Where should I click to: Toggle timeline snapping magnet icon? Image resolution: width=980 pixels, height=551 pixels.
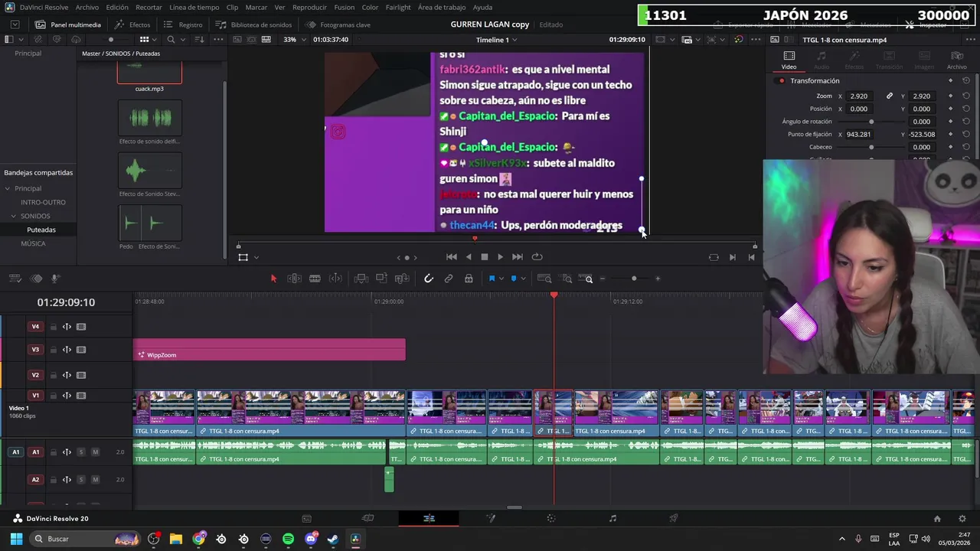click(429, 279)
